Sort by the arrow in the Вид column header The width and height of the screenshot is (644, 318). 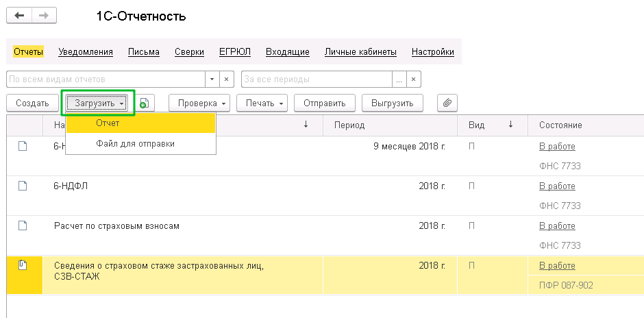tap(510, 125)
